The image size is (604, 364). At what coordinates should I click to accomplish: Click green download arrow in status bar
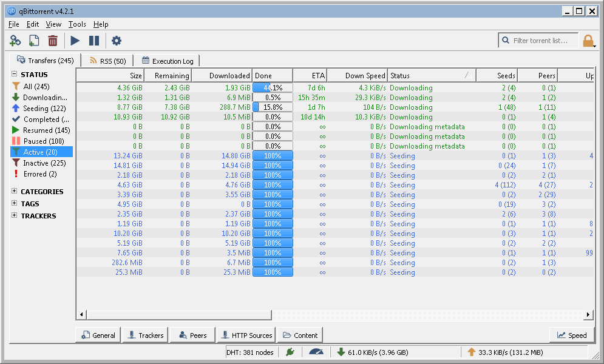click(x=341, y=352)
